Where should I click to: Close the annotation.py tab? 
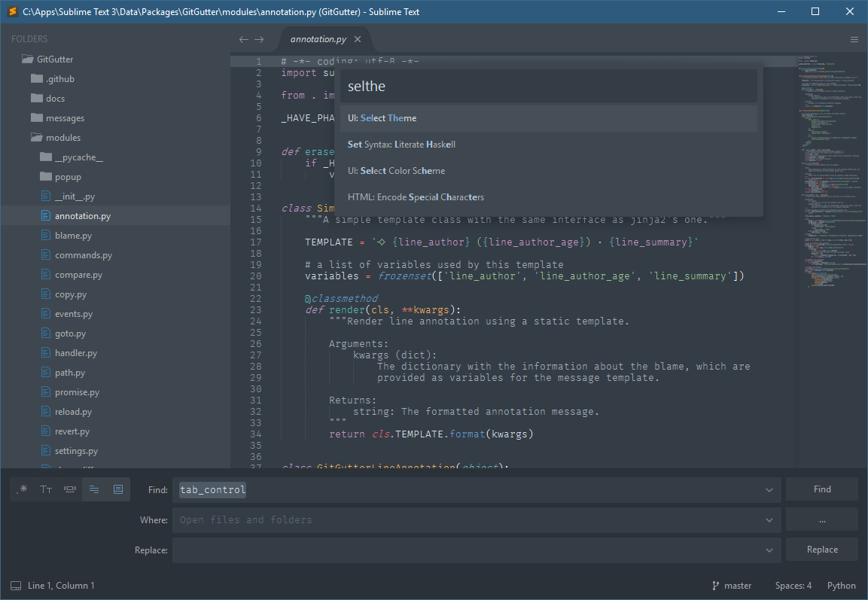358,39
